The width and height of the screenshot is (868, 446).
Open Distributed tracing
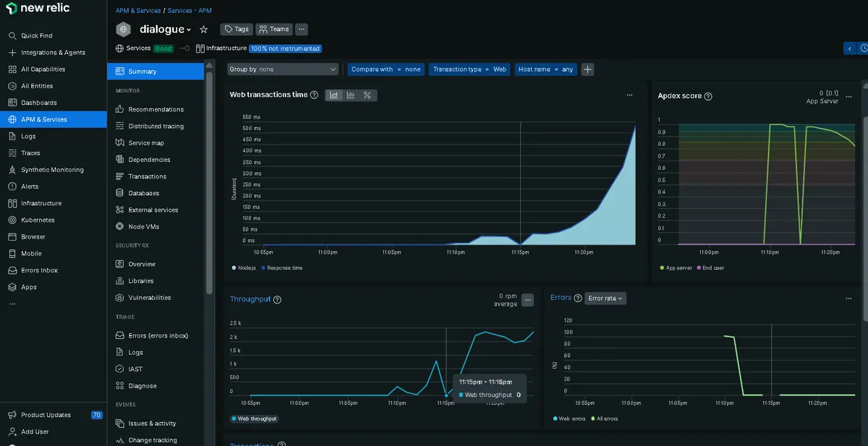(x=156, y=126)
